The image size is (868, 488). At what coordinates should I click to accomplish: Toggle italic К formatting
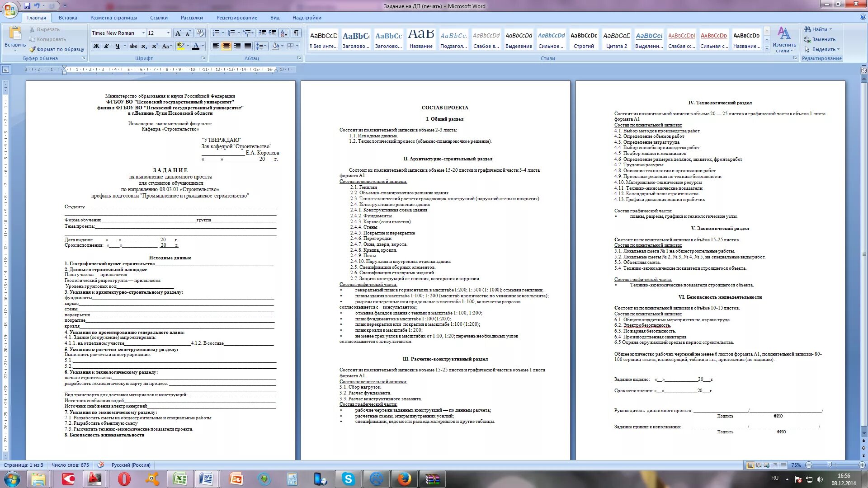[x=107, y=46]
